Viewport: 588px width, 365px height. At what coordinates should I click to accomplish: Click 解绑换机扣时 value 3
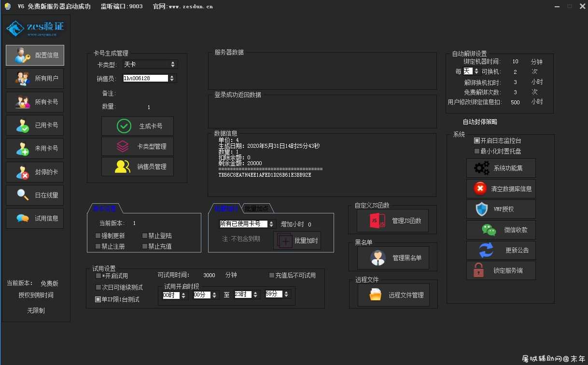(515, 83)
